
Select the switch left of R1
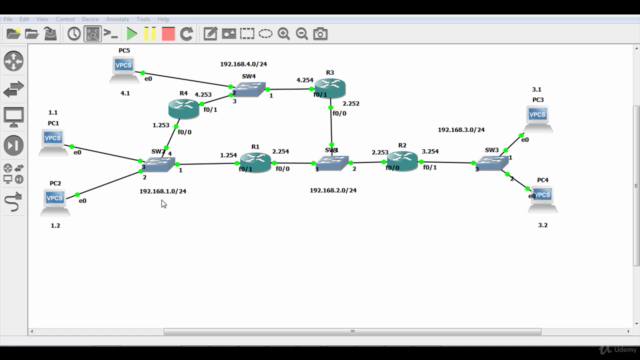159,164
